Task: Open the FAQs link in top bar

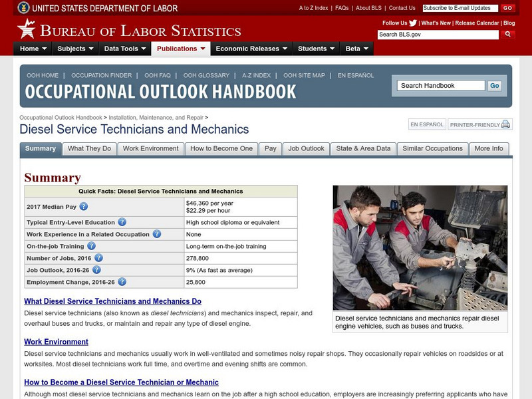Action: click(342, 8)
